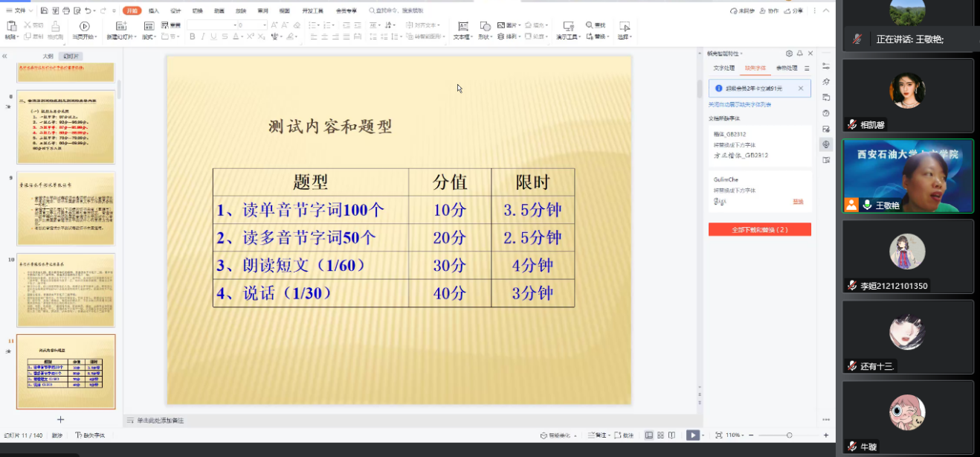This screenshot has width=980, height=457.
Task: Click the settings gear in font panel
Action: point(789,54)
